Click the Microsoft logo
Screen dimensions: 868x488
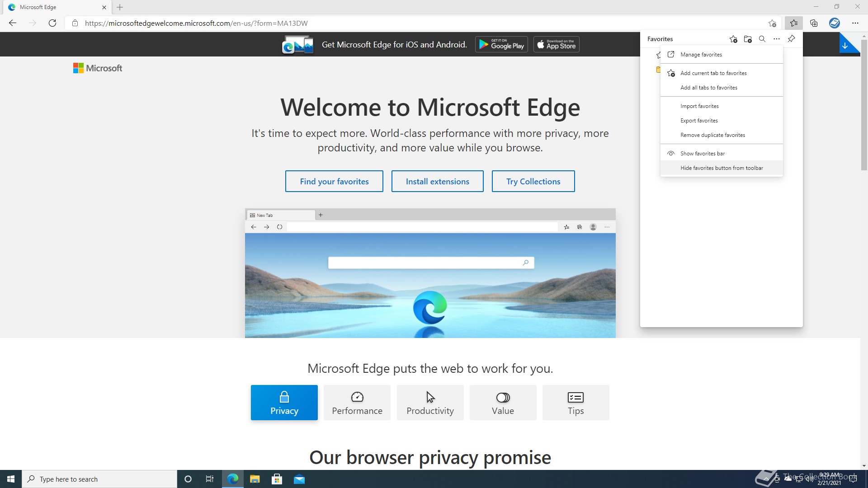click(98, 68)
